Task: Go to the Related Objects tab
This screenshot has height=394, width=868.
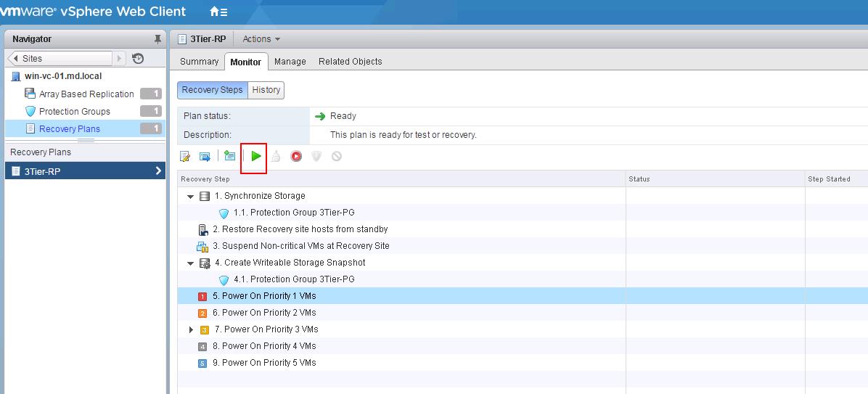Action: [x=351, y=62]
